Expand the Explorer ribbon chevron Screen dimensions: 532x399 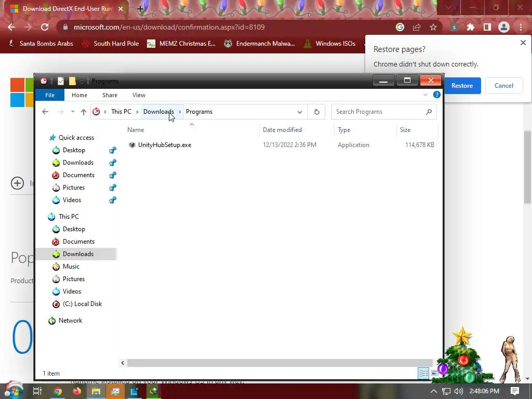(x=425, y=95)
